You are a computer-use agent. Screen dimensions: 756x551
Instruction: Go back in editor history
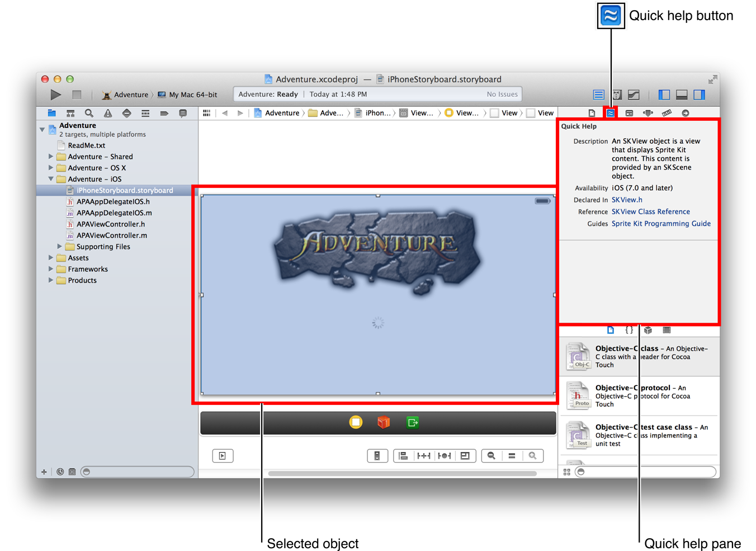point(225,113)
